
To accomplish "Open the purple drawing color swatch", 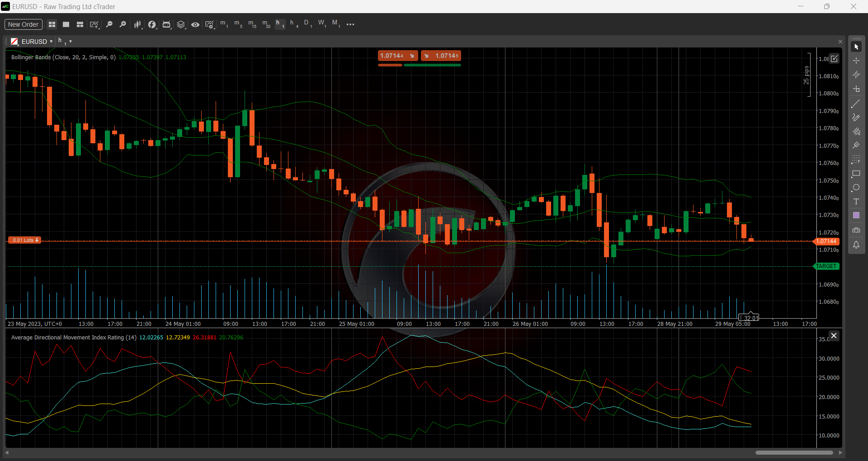I will (856, 216).
